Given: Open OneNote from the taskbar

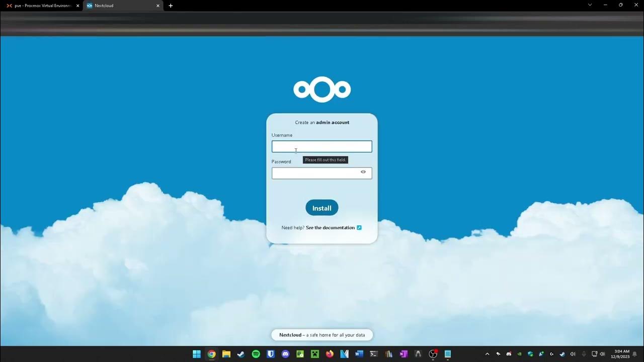Looking at the screenshot, I should coord(404,354).
